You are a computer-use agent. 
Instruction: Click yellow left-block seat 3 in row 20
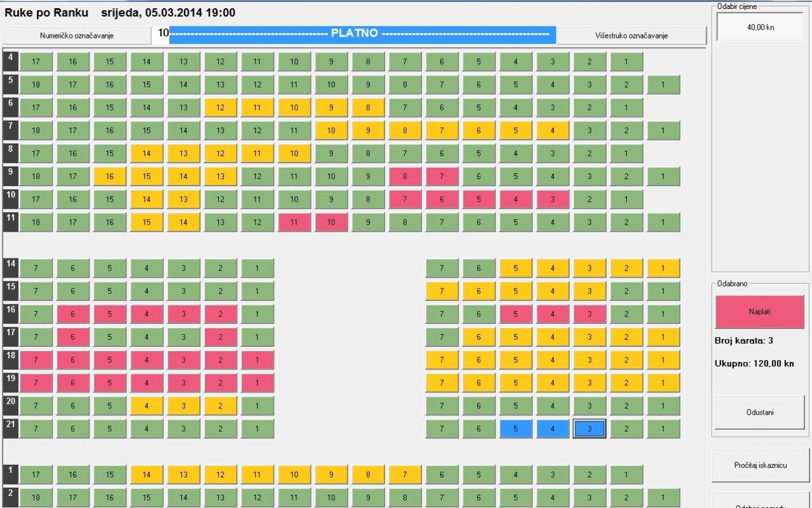pyautogui.click(x=183, y=406)
